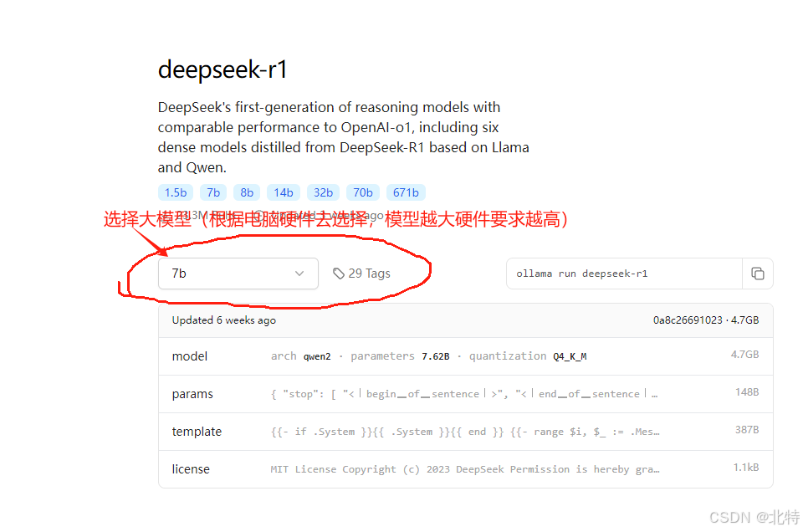Click the ollama run deepseek-r1 command field
Viewport: 803px width, 532px height.
pyautogui.click(x=624, y=274)
